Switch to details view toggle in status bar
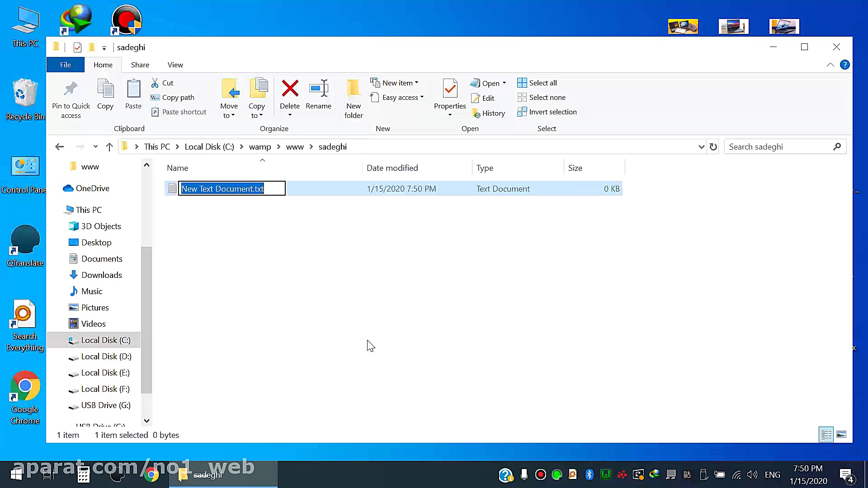 826,435
